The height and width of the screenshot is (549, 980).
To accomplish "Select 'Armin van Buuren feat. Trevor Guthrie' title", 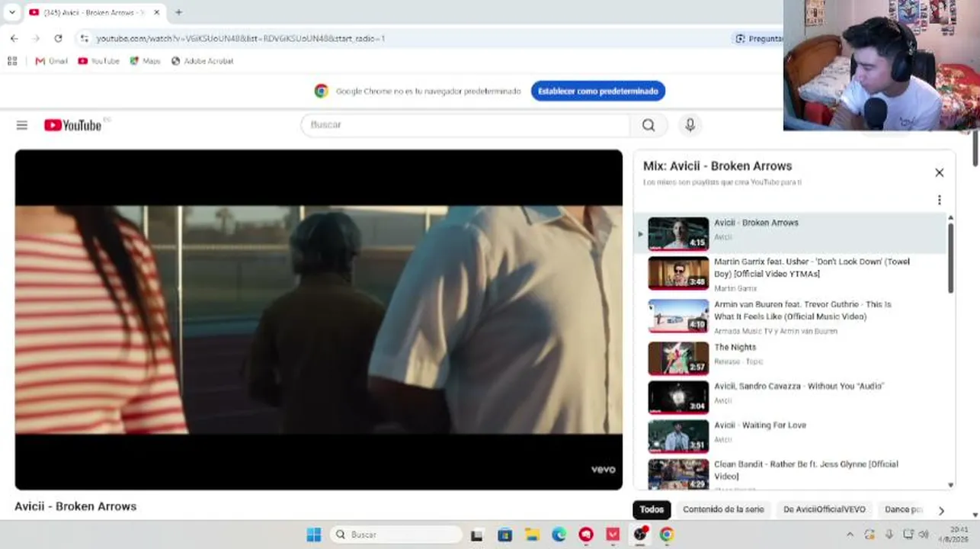I will pos(802,310).
